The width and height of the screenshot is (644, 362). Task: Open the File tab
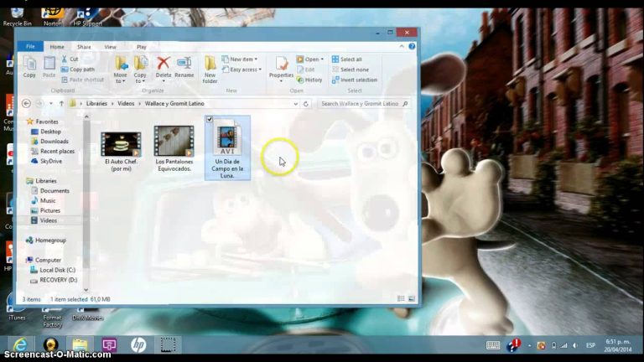pyautogui.click(x=30, y=46)
